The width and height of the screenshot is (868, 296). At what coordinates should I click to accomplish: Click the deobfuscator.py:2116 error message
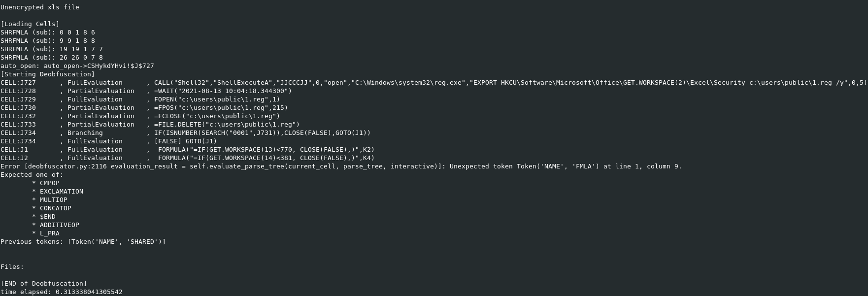[x=341, y=166]
